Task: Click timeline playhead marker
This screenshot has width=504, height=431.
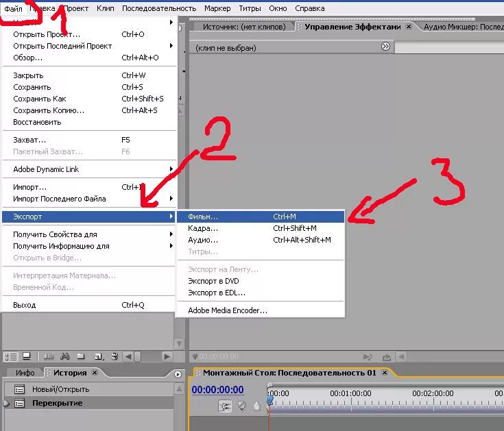Action: (270, 400)
